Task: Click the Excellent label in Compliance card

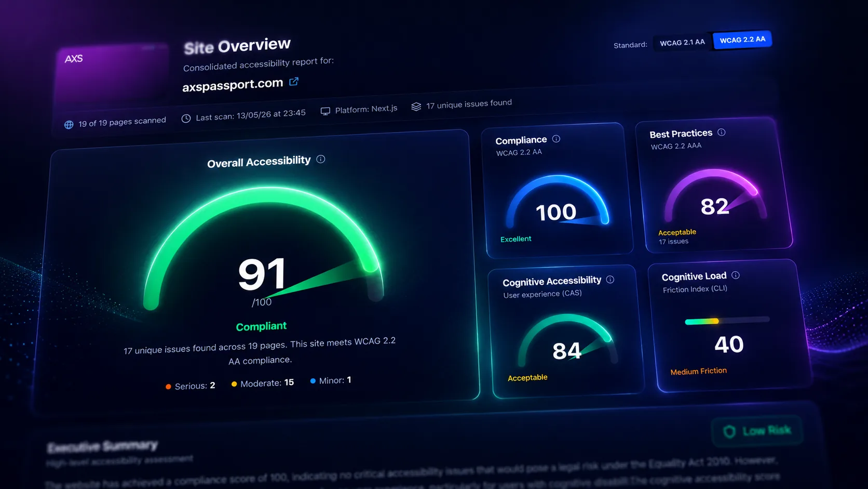Action: (x=516, y=239)
